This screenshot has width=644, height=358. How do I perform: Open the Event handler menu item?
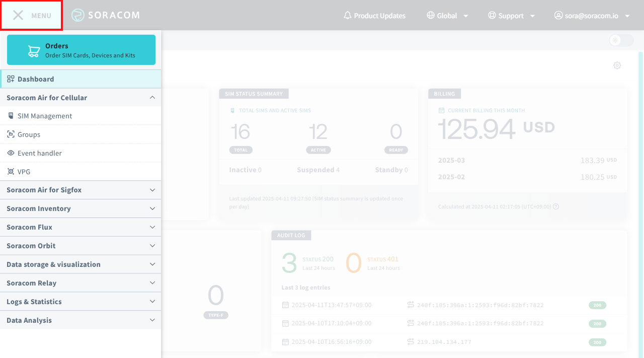(39, 153)
